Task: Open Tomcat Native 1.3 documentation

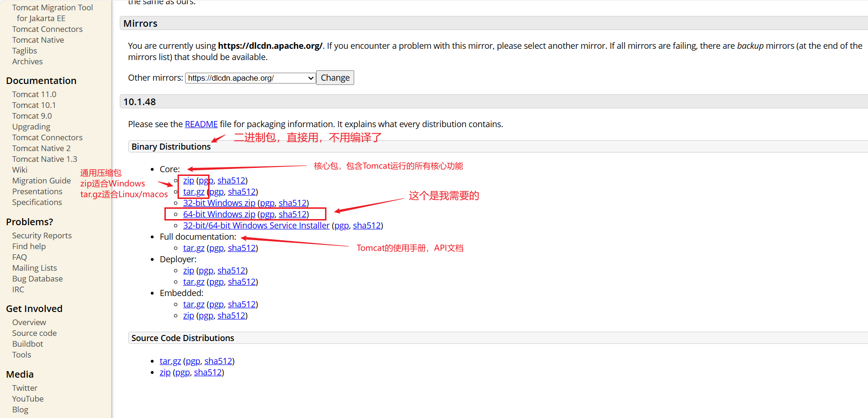Action: coord(45,159)
